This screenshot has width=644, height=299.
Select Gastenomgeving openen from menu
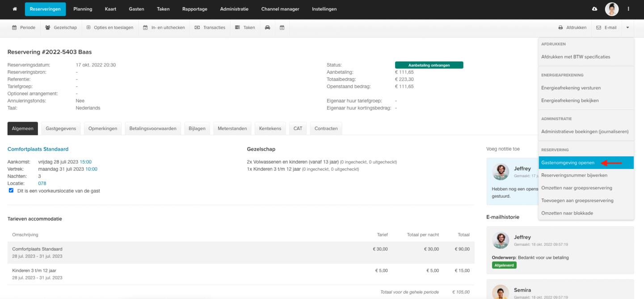[x=568, y=163]
